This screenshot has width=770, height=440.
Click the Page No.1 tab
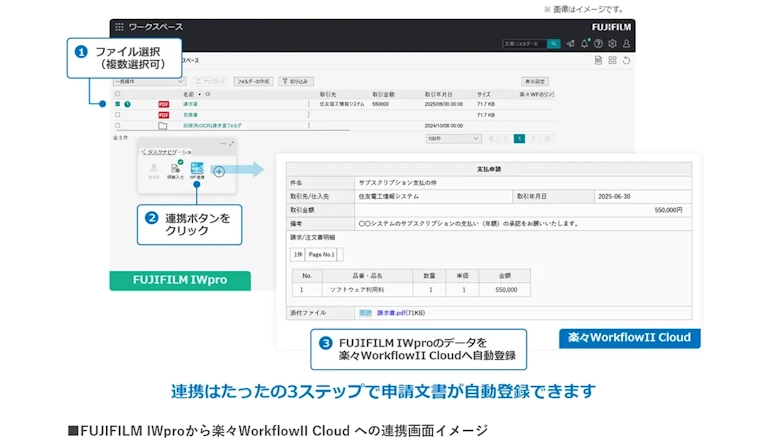click(322, 254)
